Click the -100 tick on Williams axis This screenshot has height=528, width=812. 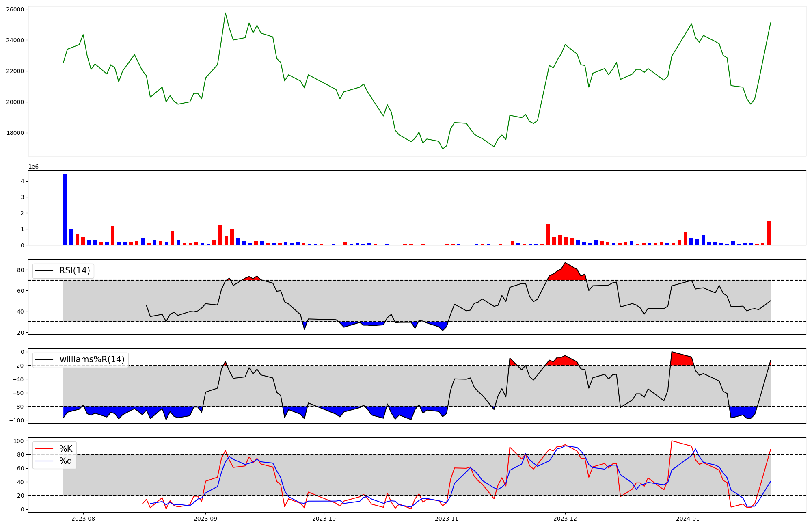coord(16,420)
